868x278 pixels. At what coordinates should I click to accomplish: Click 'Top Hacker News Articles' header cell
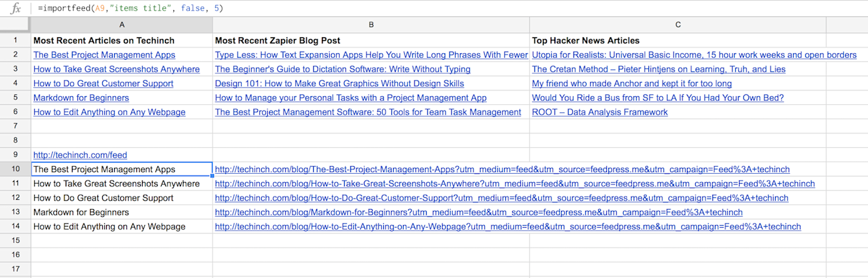pos(678,40)
